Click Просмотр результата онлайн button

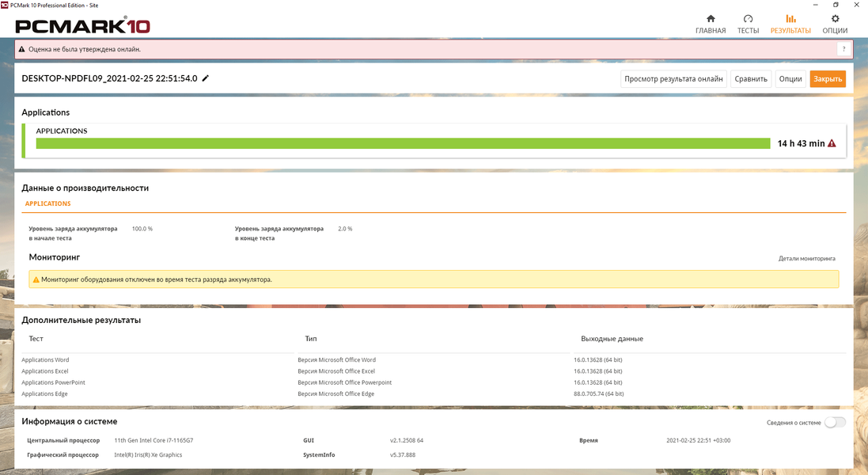673,78
